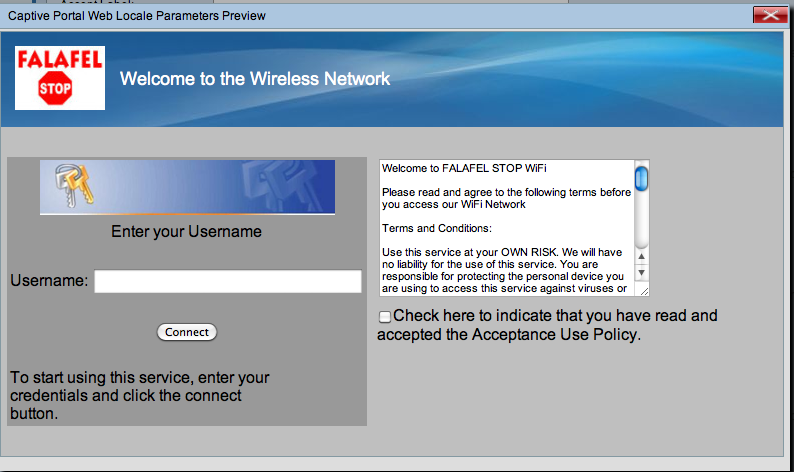The height and width of the screenshot is (472, 794).
Task: Click the 'Welcome to the Wireless Network' heading
Action: 255,78
